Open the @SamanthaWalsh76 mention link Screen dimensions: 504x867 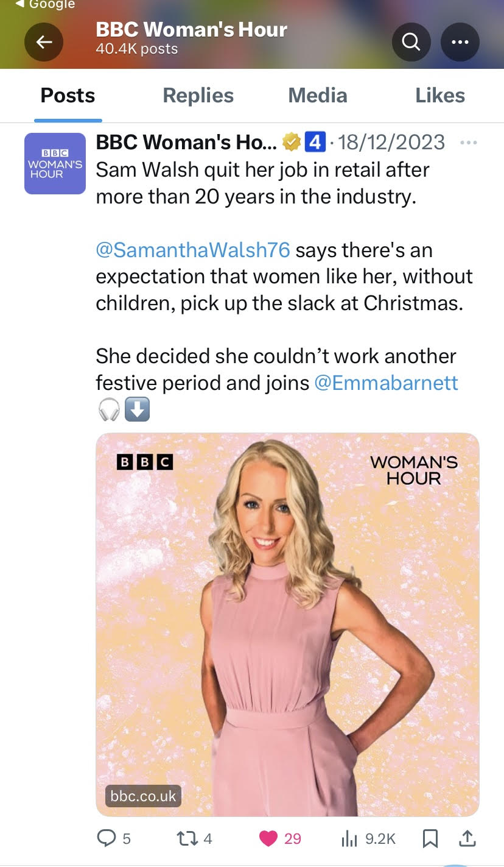[193, 250]
